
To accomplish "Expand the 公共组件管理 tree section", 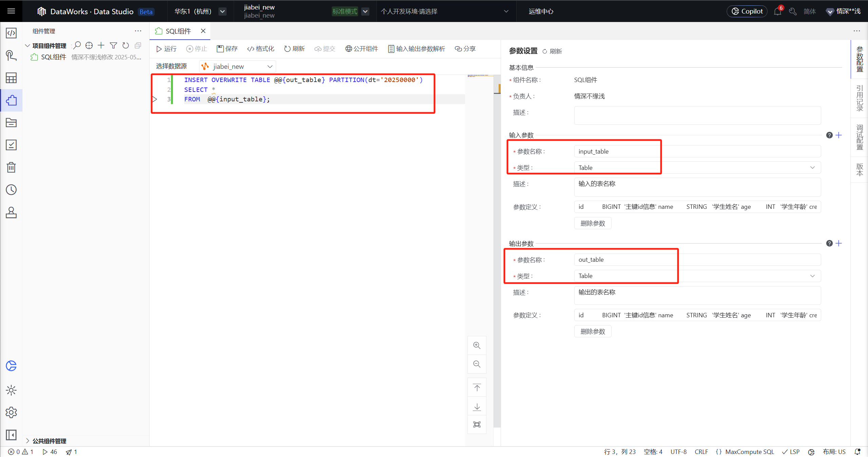I will (28, 441).
